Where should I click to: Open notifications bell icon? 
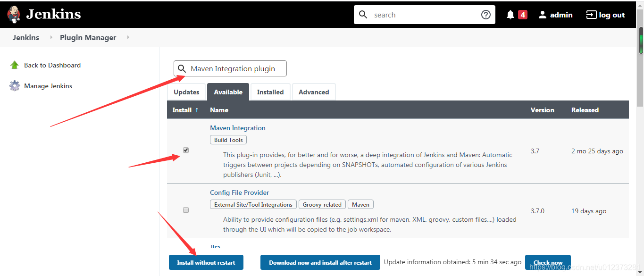(x=510, y=15)
